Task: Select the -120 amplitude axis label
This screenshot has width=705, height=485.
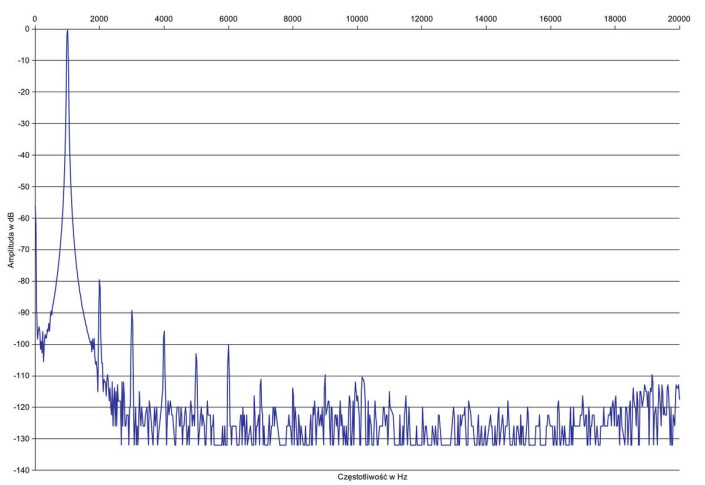Action: 19,407
